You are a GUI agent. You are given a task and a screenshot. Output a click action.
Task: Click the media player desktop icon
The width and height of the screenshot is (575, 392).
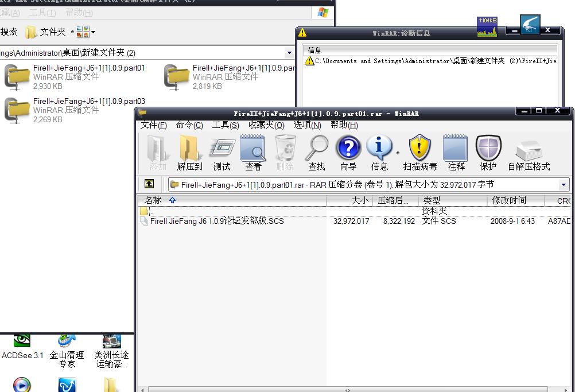(x=22, y=385)
